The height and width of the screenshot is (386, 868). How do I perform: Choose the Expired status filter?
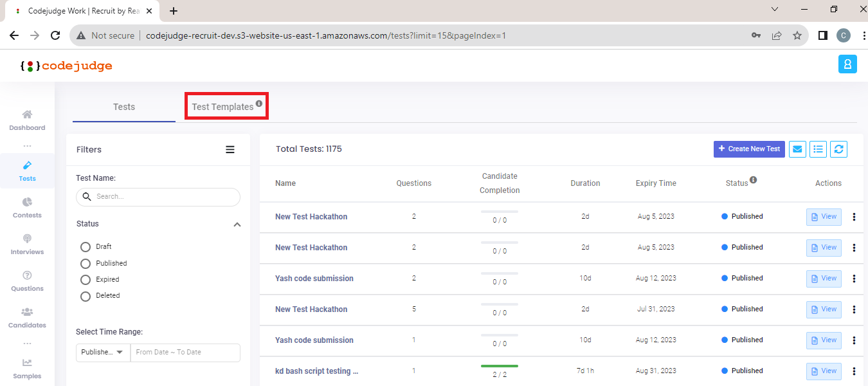tap(85, 279)
